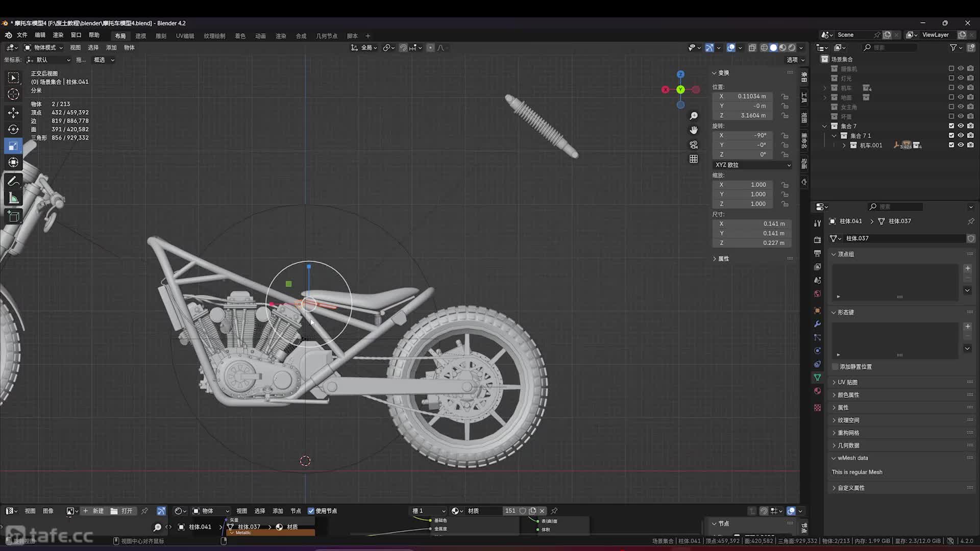Screen dimensions: 980x551
Task: Toggle proportional editing in viewport header
Action: [x=430, y=47]
